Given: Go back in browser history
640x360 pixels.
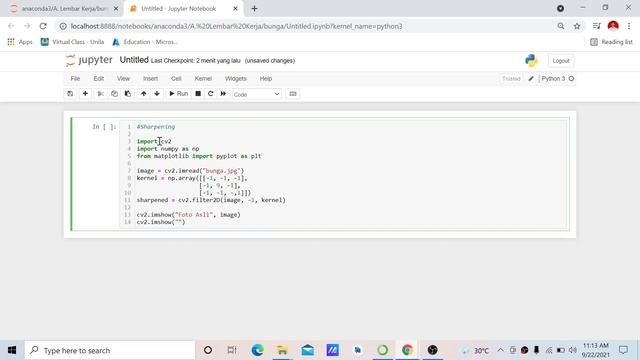Looking at the screenshot, I should 11,26.
